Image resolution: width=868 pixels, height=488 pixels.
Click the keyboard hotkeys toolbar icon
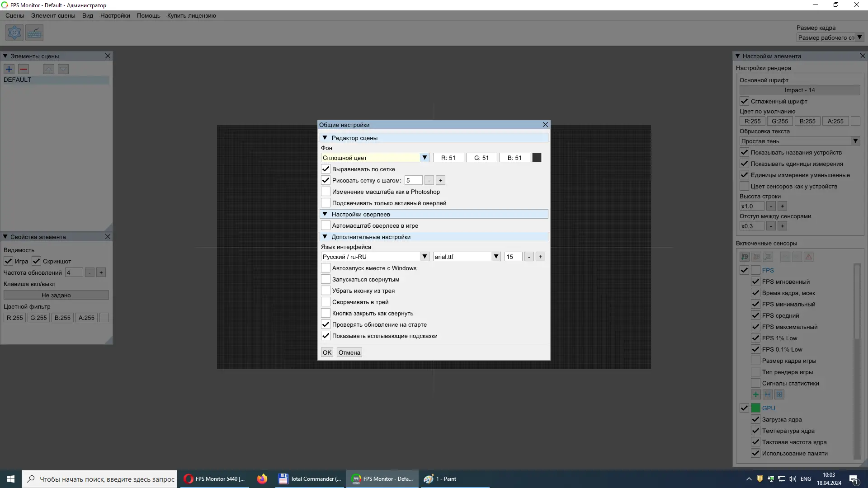point(34,33)
